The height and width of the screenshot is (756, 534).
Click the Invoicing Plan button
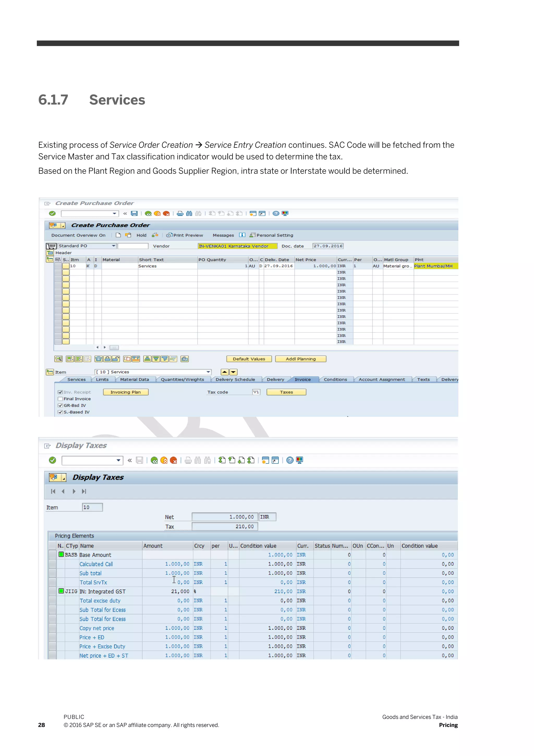pos(126,392)
